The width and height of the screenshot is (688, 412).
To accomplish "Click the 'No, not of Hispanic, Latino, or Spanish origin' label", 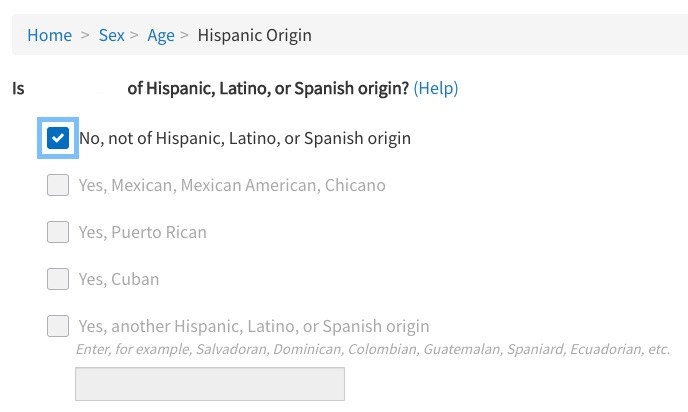I will click(245, 138).
